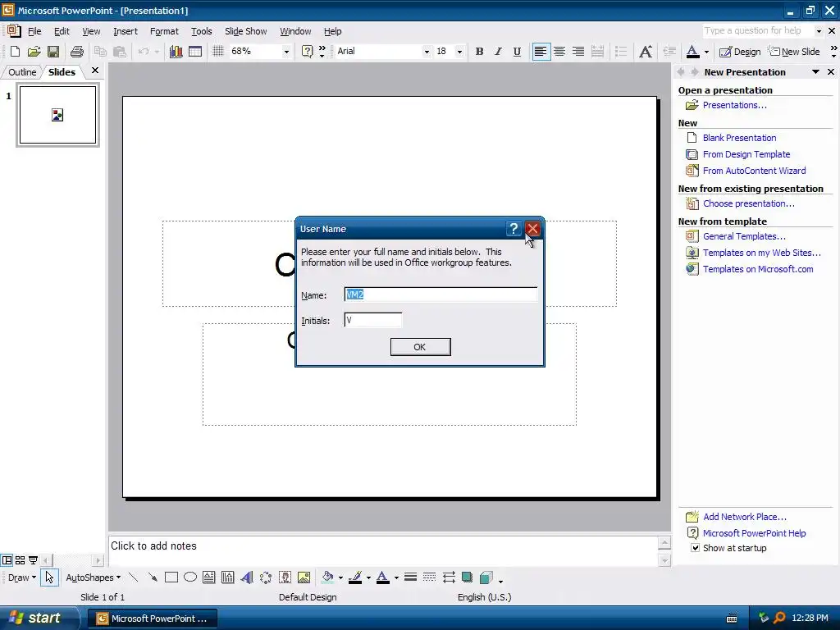Open the Format menu

tap(164, 31)
